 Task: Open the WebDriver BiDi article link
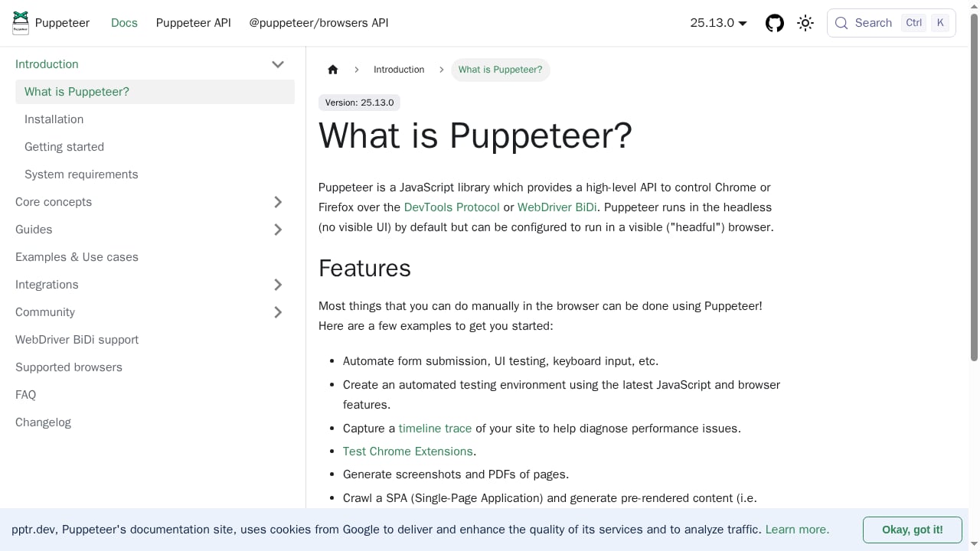[557, 207]
